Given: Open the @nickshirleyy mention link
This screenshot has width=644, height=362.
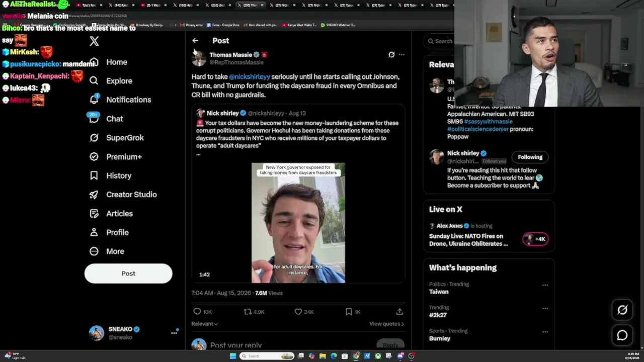Looking at the screenshot, I should 250,77.
